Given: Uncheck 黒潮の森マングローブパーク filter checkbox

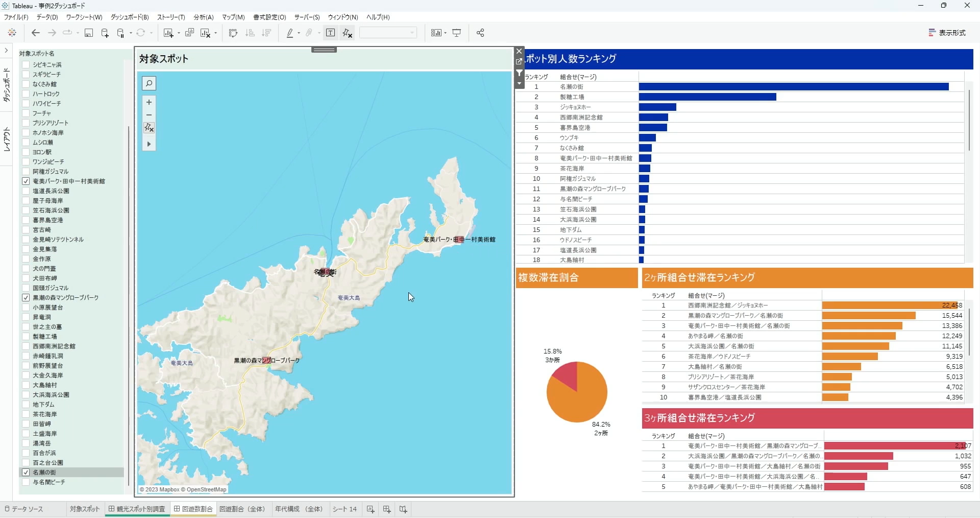Looking at the screenshot, I should (x=26, y=298).
